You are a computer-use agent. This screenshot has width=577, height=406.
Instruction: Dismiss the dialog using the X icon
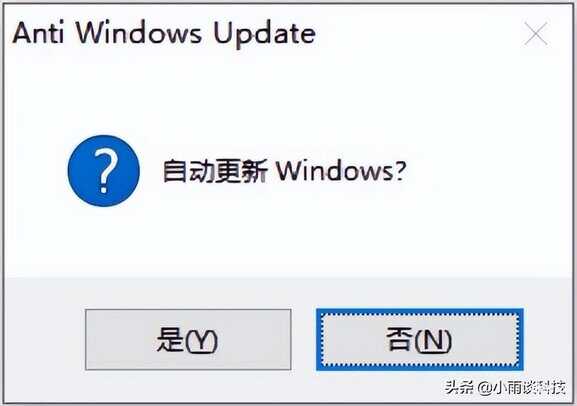coord(536,33)
